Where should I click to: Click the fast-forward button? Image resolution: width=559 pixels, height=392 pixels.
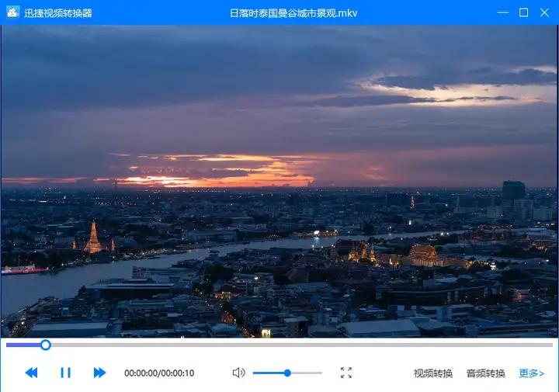click(x=99, y=373)
